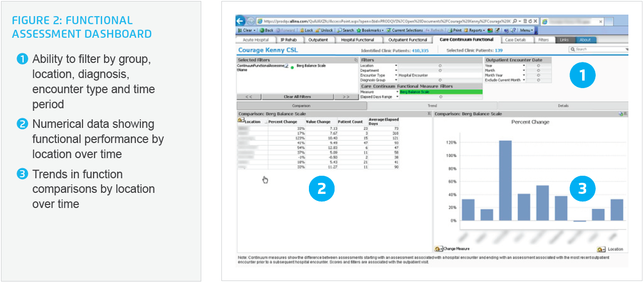Screen dimensions: 644x282
Task: Open the Encounter Type filter dropdown
Action: pos(396,75)
